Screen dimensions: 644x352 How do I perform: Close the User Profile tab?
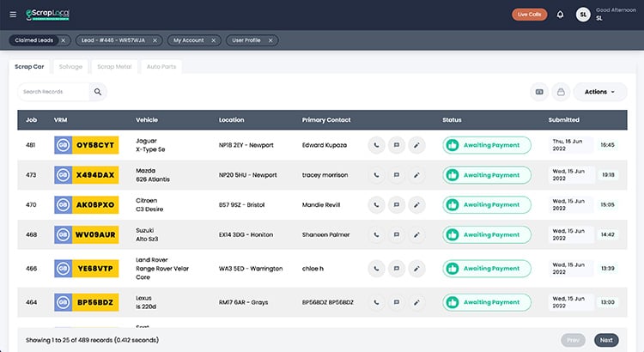(x=270, y=40)
